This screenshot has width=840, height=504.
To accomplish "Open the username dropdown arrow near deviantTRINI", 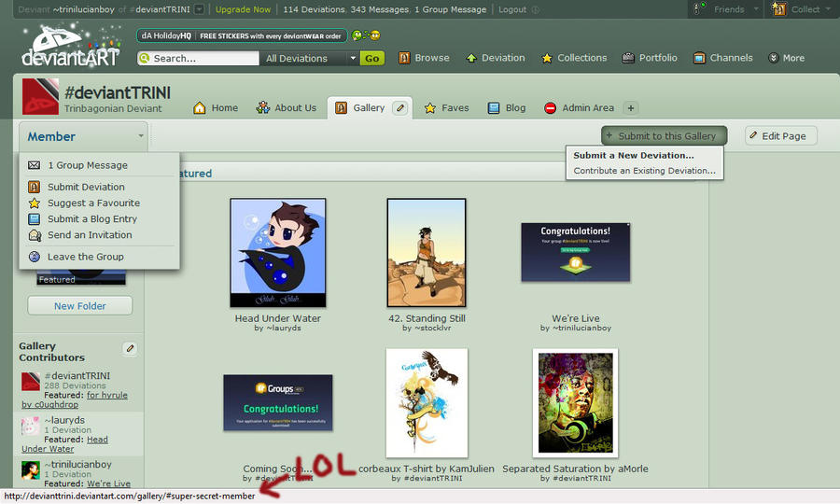I will click(x=199, y=9).
